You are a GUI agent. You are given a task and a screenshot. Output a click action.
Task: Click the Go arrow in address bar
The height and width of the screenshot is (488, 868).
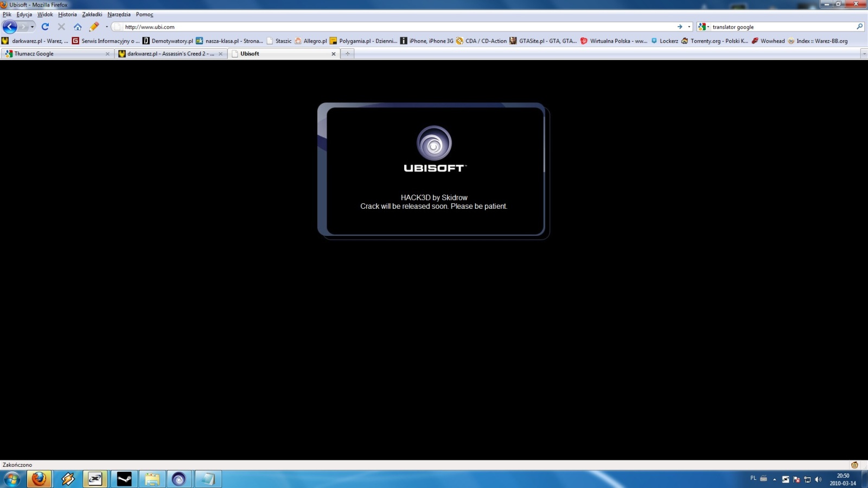coord(680,27)
